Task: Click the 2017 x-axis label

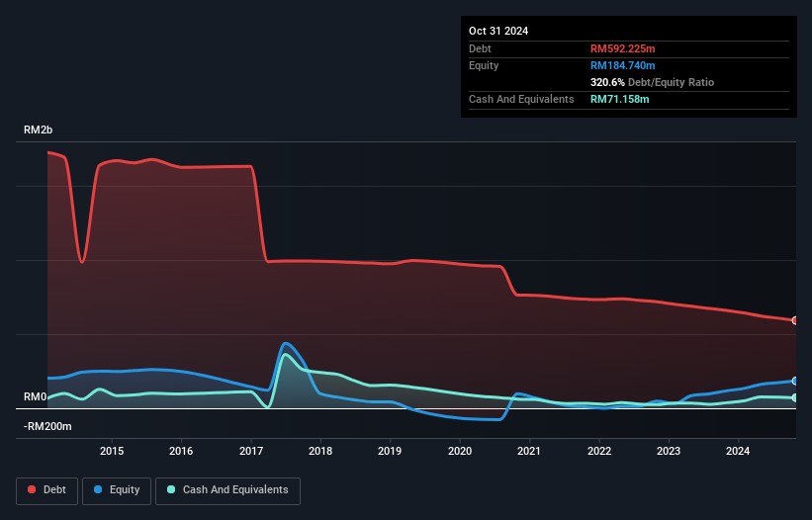Action: (251, 451)
